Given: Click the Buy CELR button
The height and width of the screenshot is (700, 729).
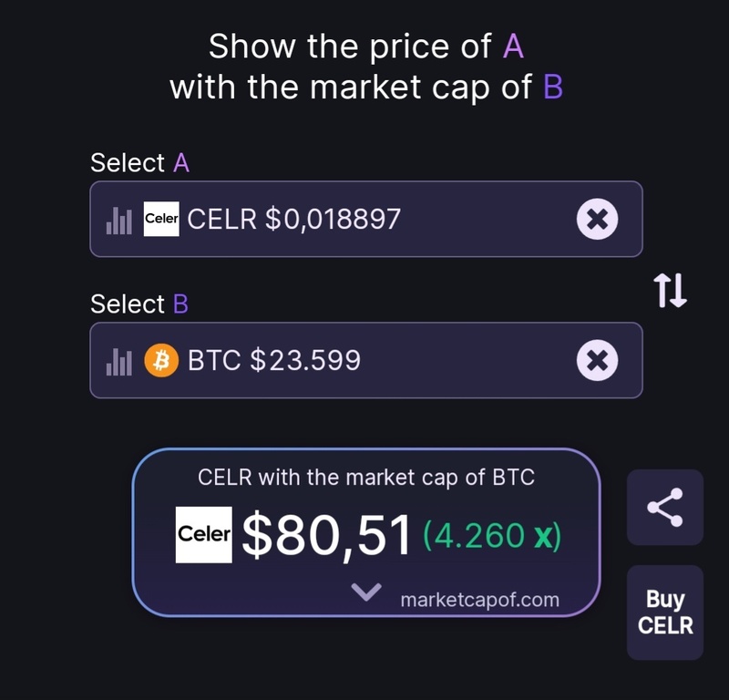Looking at the screenshot, I should [665, 612].
